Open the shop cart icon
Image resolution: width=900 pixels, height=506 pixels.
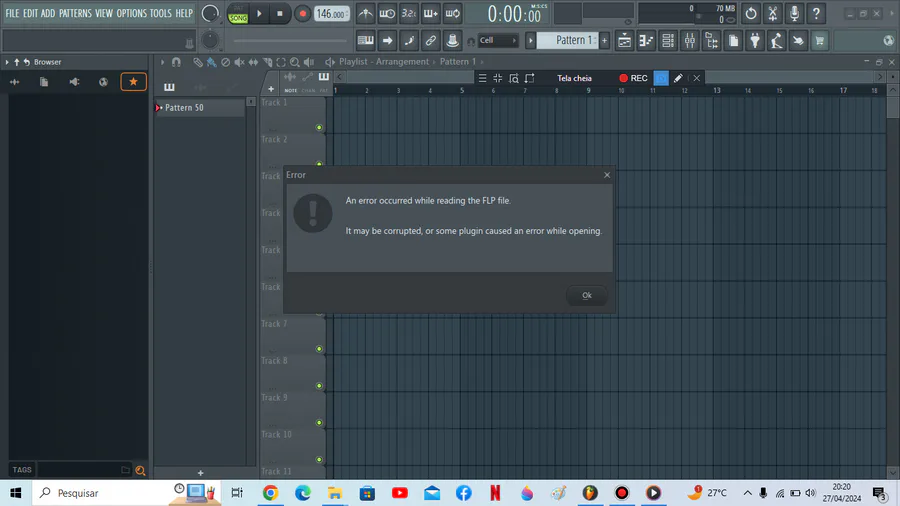tap(820, 40)
